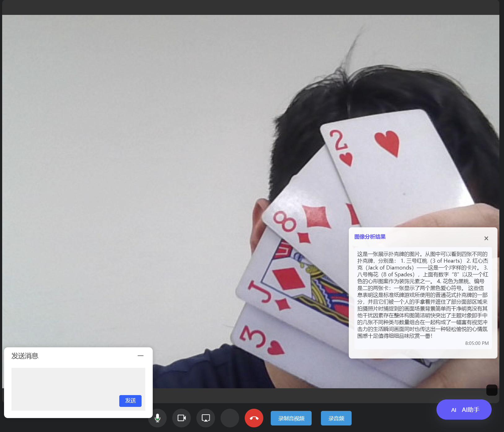Click the blank dark round button
Screen dimensions: 504x432
point(230,418)
